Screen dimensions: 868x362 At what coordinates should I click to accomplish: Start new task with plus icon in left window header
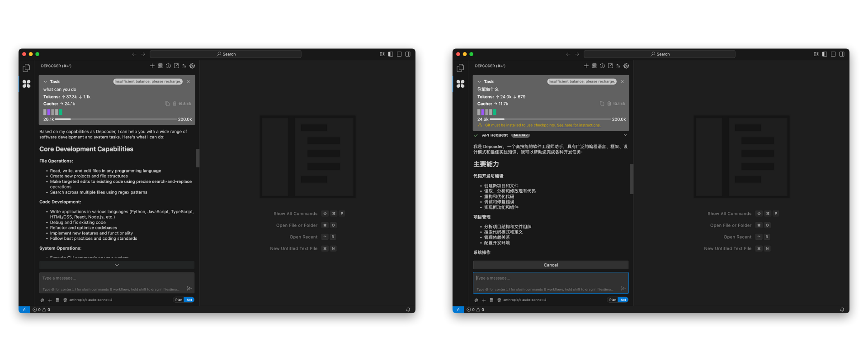point(152,66)
